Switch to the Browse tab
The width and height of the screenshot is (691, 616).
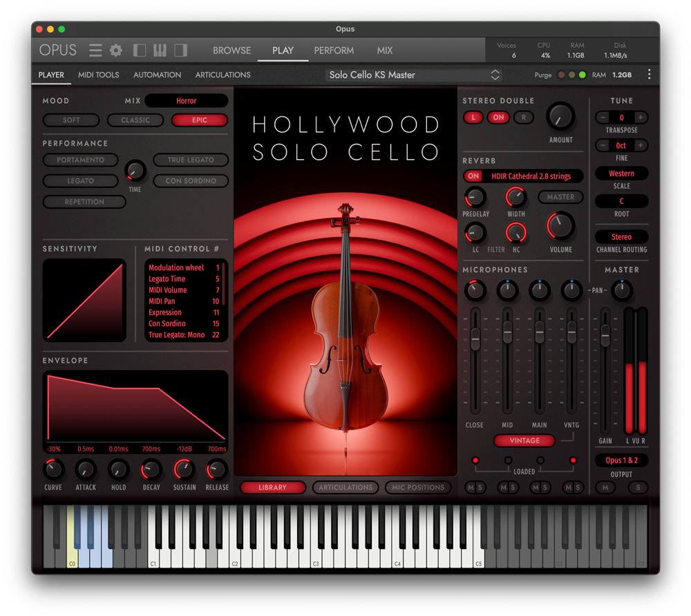231,50
